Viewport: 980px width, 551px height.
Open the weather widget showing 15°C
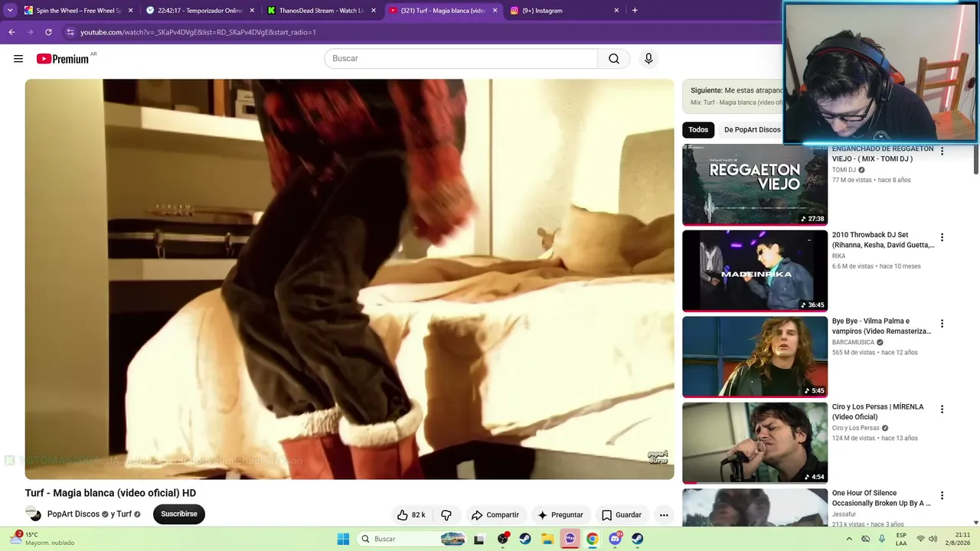pyautogui.click(x=43, y=539)
